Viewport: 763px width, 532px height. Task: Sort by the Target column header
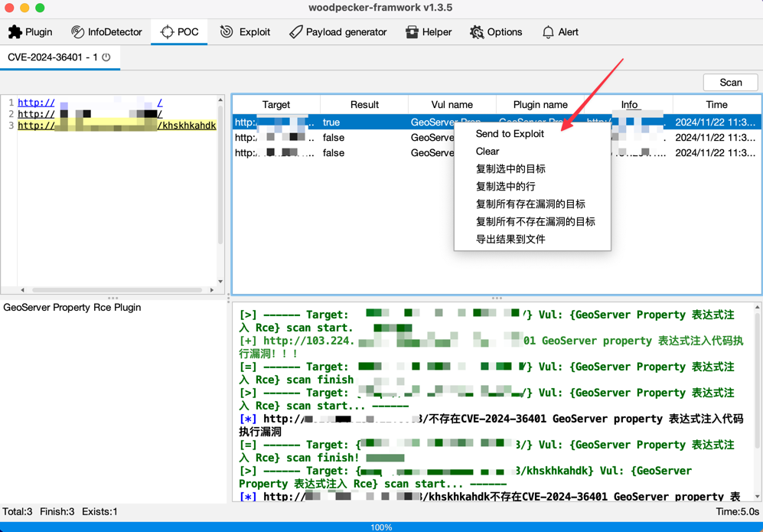coord(276,105)
